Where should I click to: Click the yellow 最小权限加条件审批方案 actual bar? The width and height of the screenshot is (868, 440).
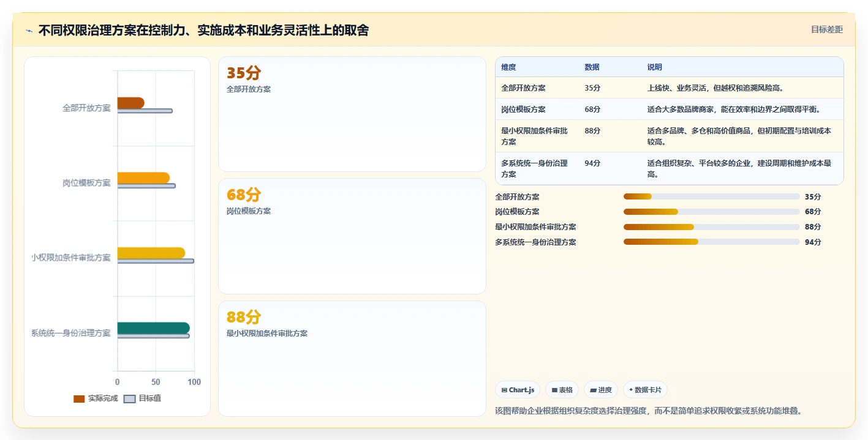[x=151, y=253]
